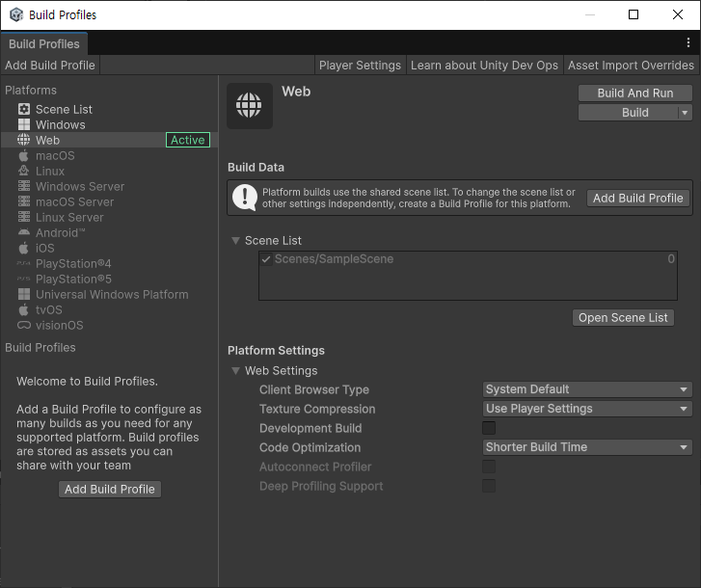
Task: Click Add Build Profile in the toolbar
Action: [50, 66]
